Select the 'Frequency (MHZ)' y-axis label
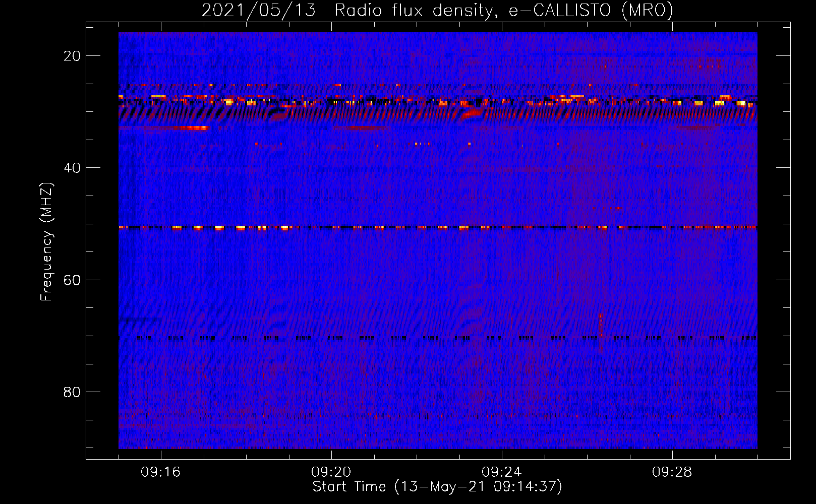Viewport: 816px width, 504px height. coord(47,242)
